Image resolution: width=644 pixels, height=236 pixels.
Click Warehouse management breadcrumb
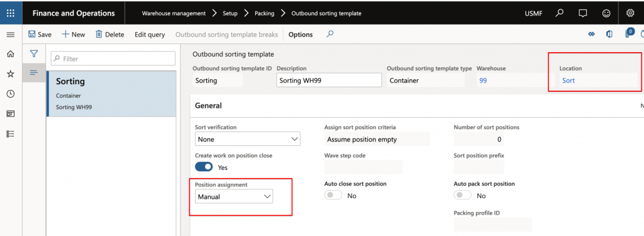point(174,13)
